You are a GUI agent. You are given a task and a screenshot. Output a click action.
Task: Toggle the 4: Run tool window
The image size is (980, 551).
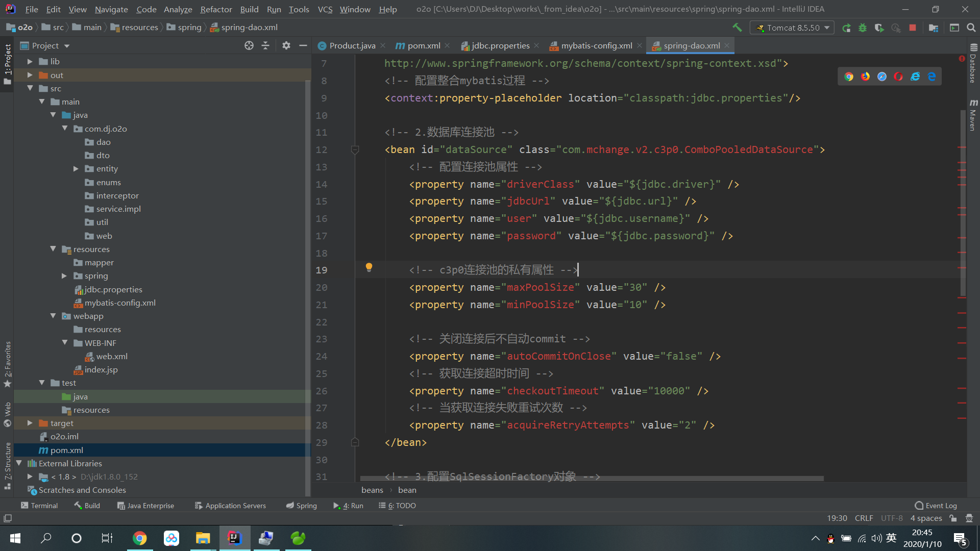[x=348, y=506]
